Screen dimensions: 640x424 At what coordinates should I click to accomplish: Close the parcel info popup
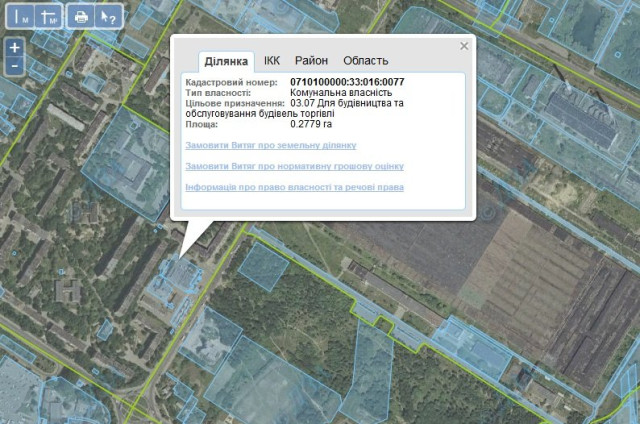point(464,46)
